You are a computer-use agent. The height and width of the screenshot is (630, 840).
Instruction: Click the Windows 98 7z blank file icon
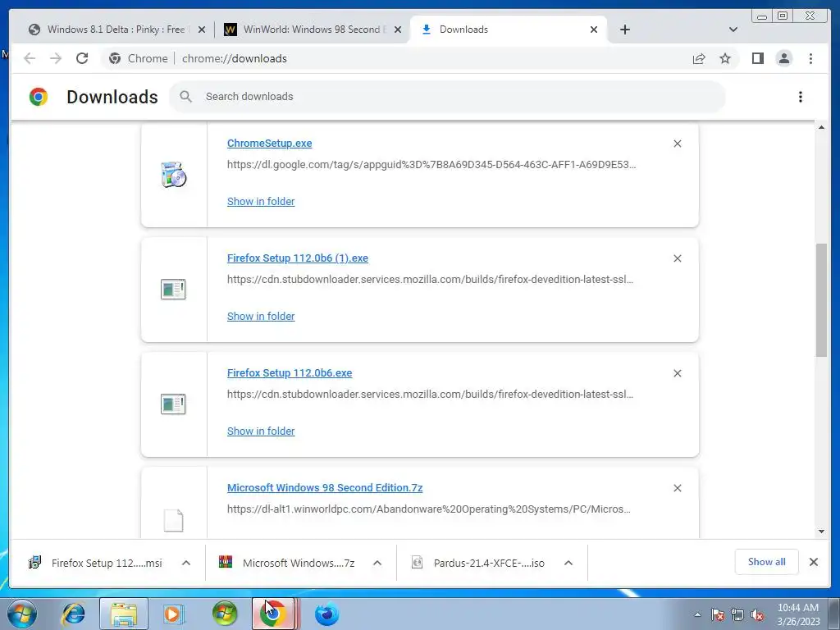point(173,520)
